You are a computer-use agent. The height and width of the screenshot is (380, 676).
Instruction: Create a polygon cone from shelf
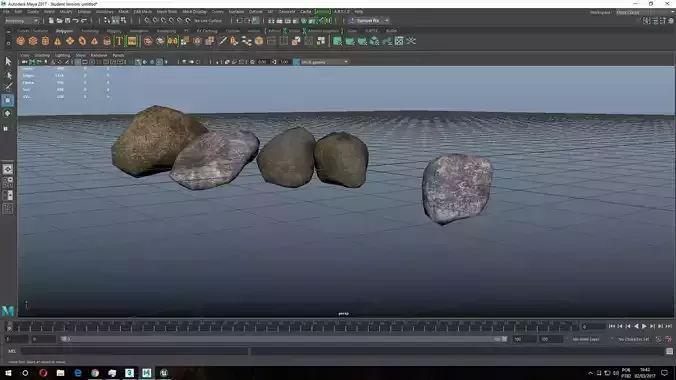[57, 41]
